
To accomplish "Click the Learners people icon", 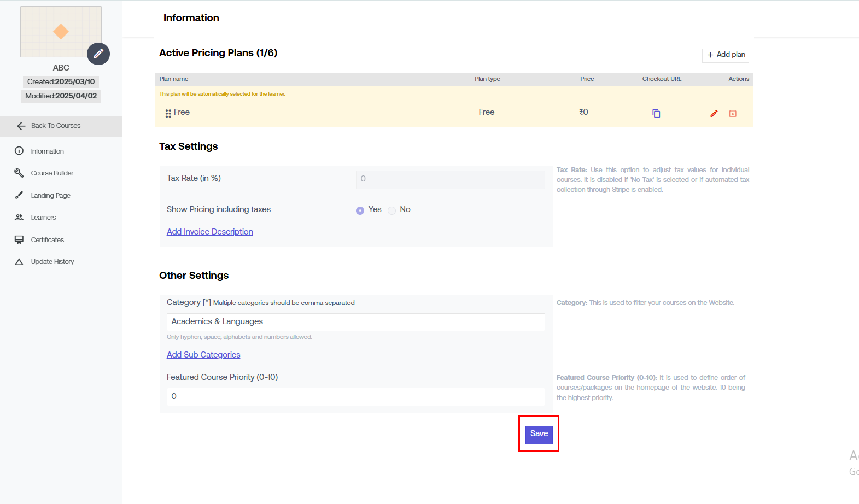I will point(19,218).
